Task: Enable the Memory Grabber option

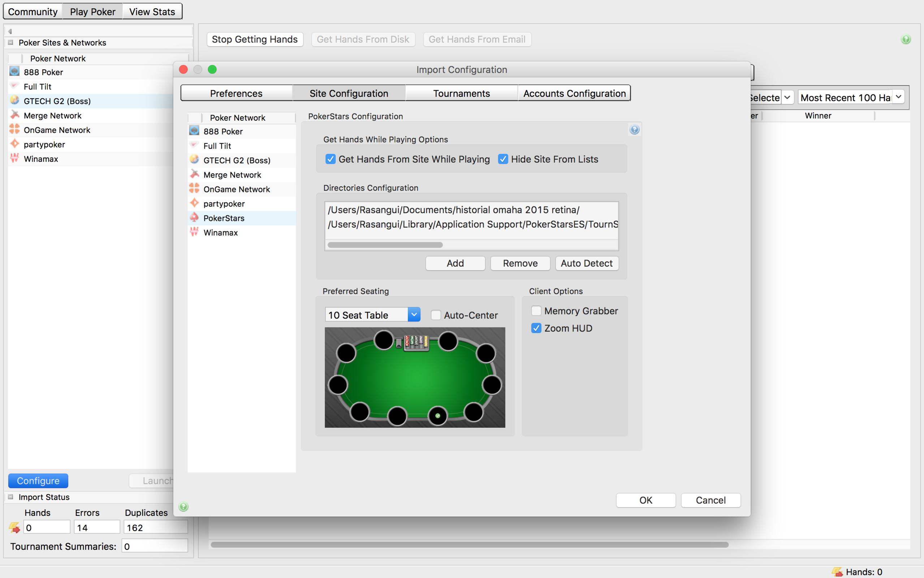Action: coord(536,311)
